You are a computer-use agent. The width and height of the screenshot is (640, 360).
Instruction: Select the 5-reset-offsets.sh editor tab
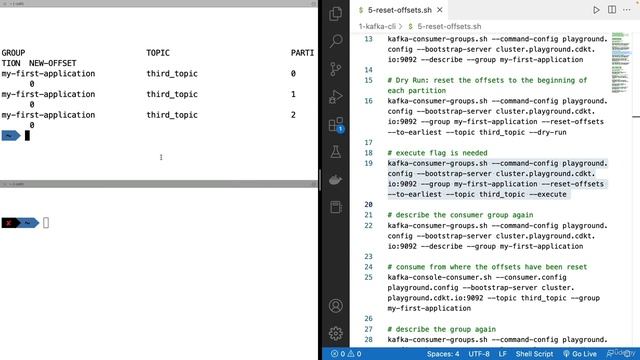[x=399, y=10]
